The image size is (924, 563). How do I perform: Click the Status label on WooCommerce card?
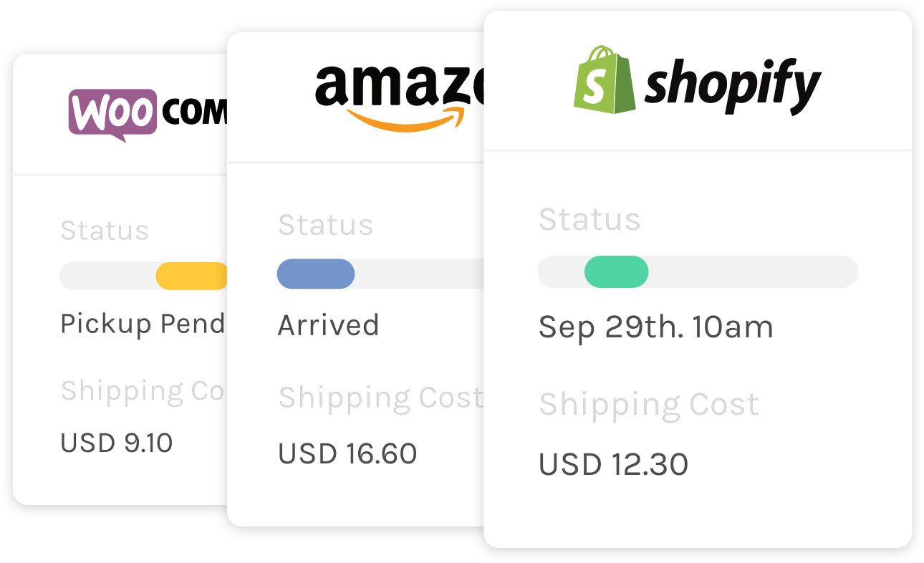click(x=105, y=231)
